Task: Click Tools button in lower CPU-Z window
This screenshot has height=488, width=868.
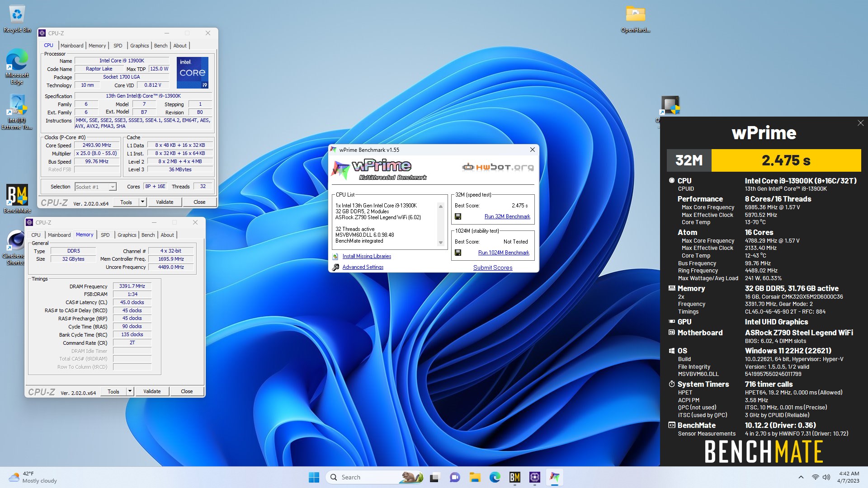Action: tap(113, 391)
